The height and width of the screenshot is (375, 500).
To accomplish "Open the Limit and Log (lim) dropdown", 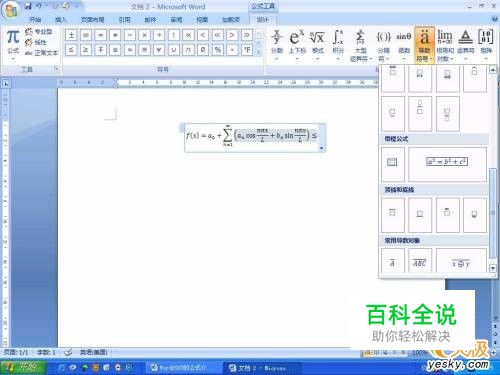I will [x=445, y=45].
